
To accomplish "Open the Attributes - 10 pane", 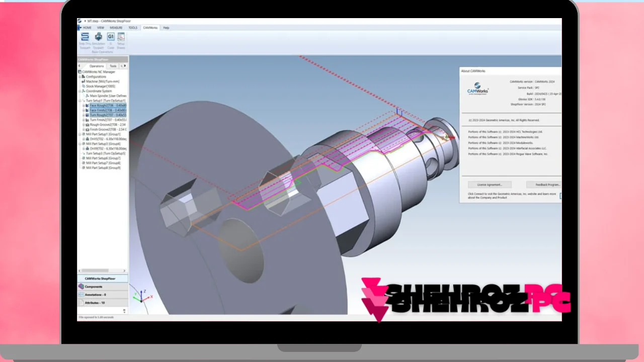I will (x=103, y=303).
